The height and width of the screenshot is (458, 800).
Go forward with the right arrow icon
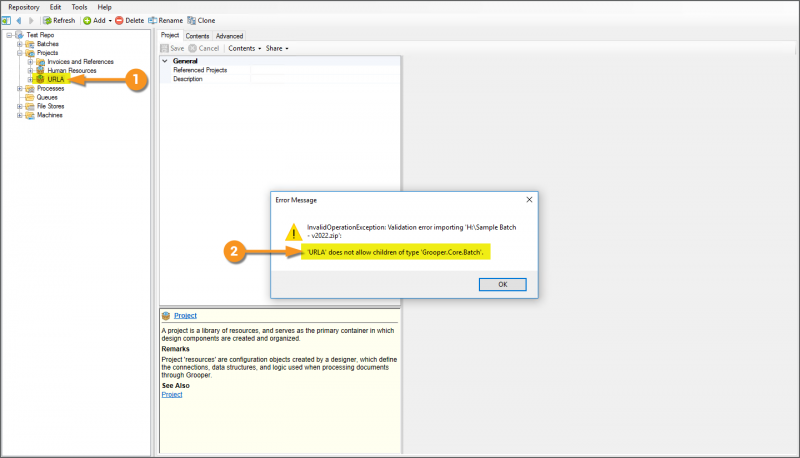pos(31,20)
